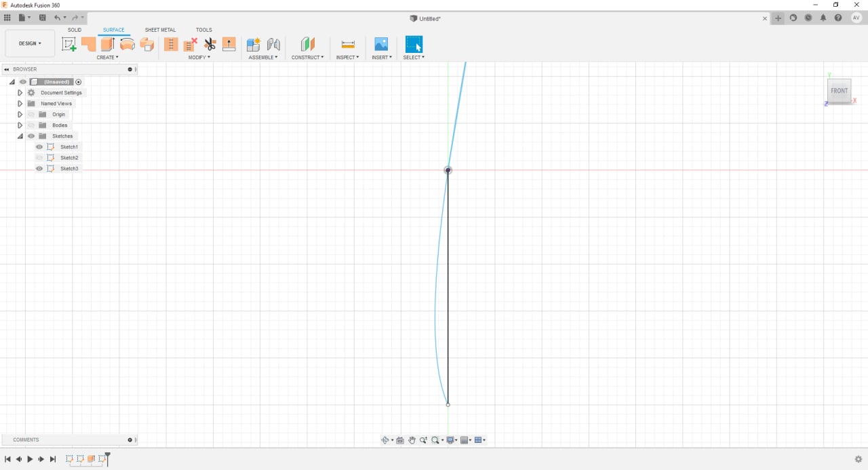The width and height of the screenshot is (868, 470).
Task: Open the job status clock icon
Action: [x=808, y=18]
